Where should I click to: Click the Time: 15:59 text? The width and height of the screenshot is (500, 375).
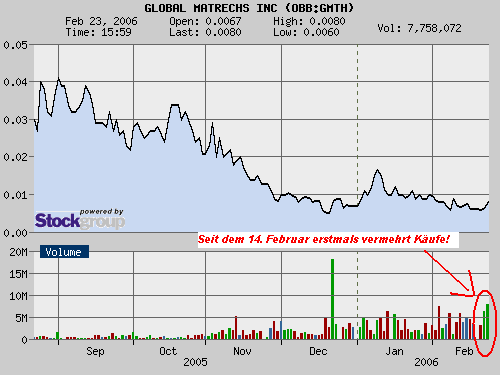pyautogui.click(x=98, y=32)
